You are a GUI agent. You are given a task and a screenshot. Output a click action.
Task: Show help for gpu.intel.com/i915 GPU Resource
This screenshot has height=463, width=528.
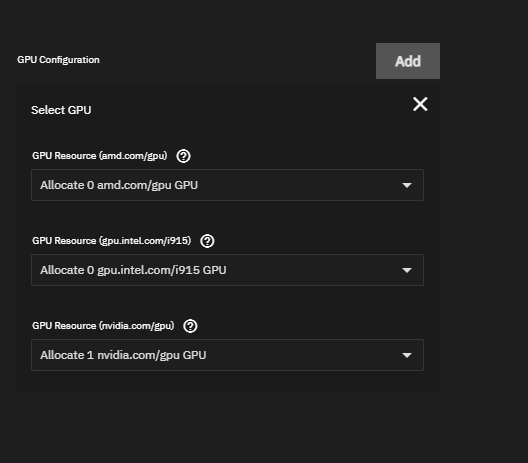click(x=207, y=241)
